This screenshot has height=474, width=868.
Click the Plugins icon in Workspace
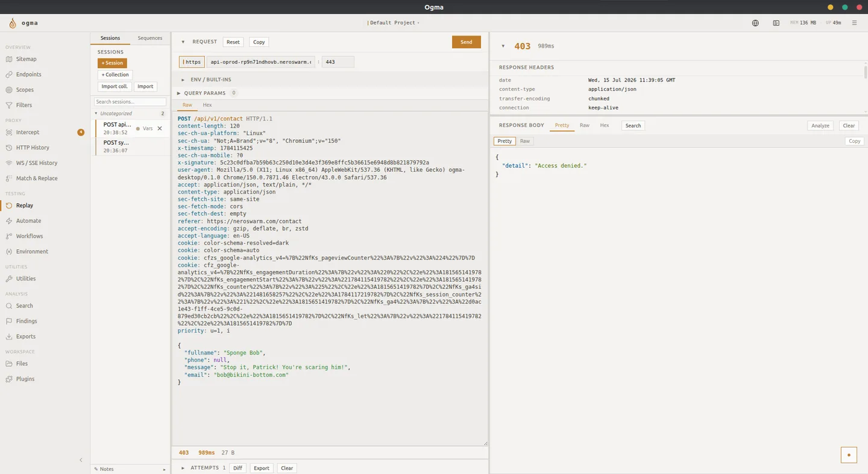9,379
